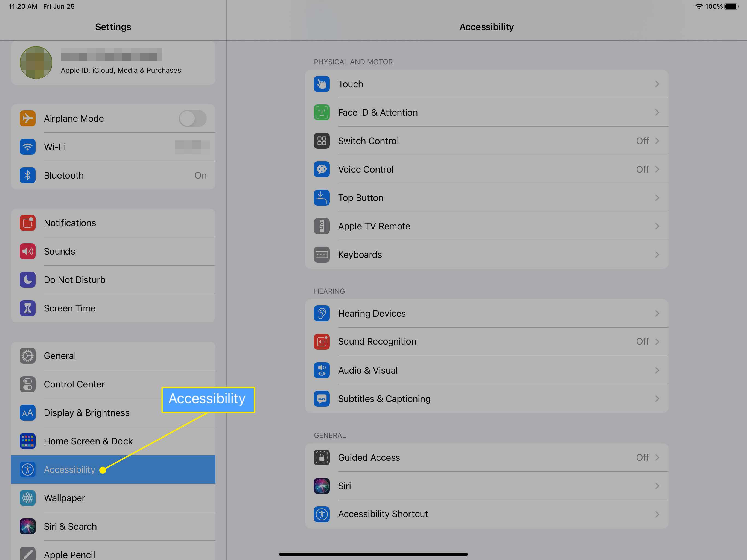Screen dimensions: 747x560
Task: Tap the Apple ID profile picture
Action: [36, 63]
